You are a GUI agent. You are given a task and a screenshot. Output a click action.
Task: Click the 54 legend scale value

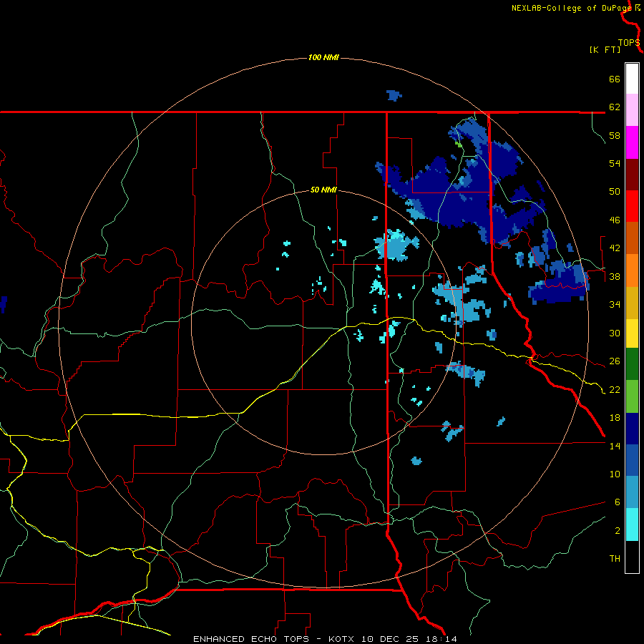(x=615, y=163)
